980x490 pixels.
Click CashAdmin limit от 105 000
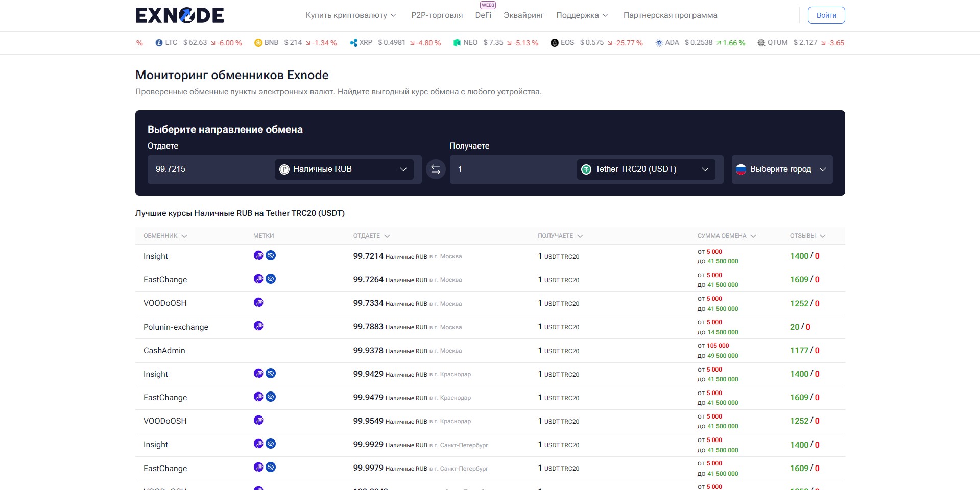click(x=713, y=346)
